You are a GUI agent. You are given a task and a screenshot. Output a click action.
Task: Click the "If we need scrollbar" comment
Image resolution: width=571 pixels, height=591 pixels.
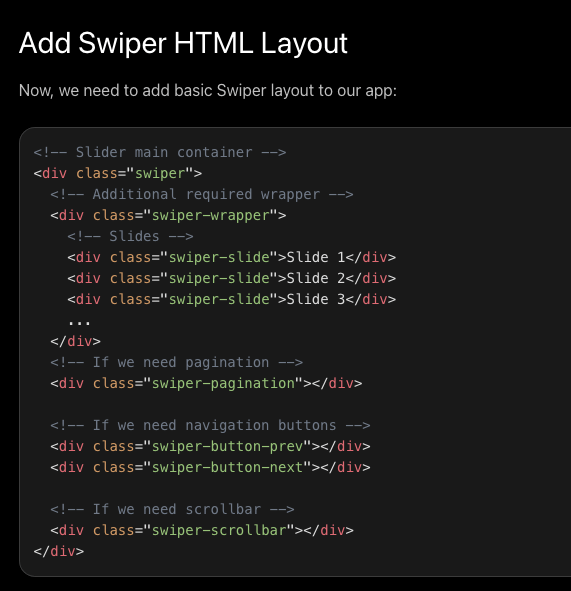click(172, 510)
